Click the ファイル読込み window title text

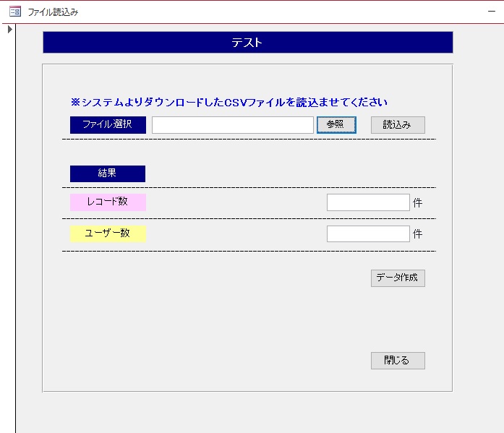pos(53,12)
